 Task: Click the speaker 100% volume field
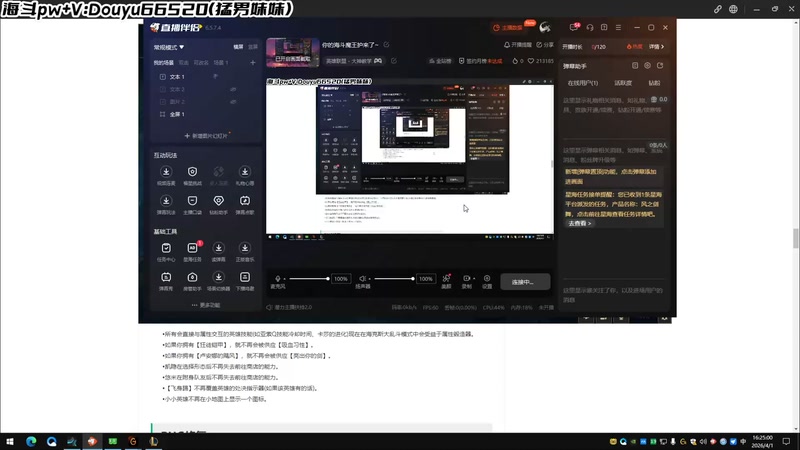click(426, 279)
